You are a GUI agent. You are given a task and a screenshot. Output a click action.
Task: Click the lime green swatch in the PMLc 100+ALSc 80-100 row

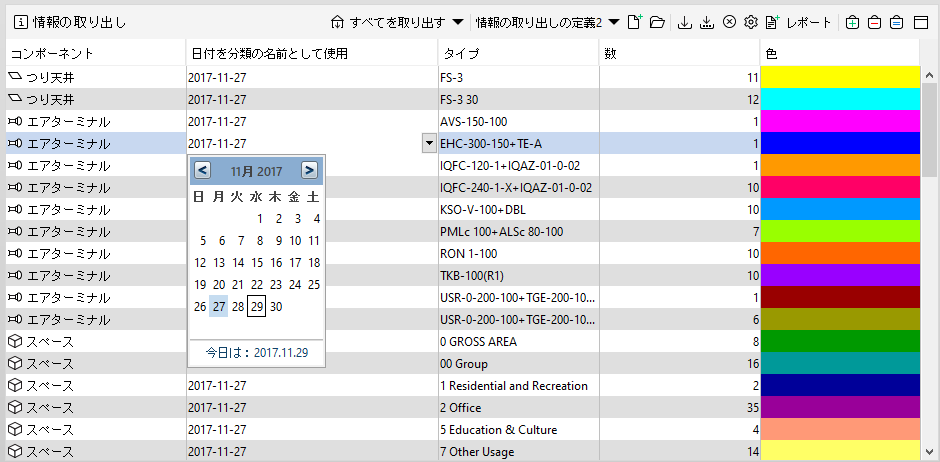tap(840, 231)
